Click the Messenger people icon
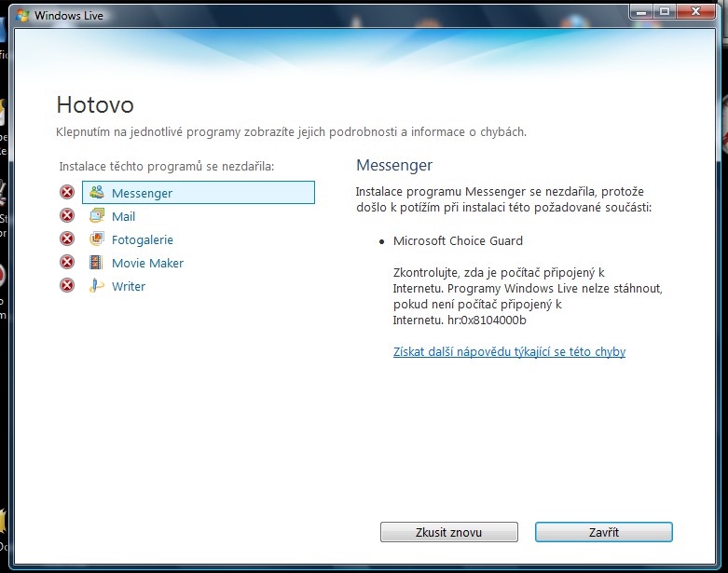Viewport: 728px width, 573px height. pos(97,192)
